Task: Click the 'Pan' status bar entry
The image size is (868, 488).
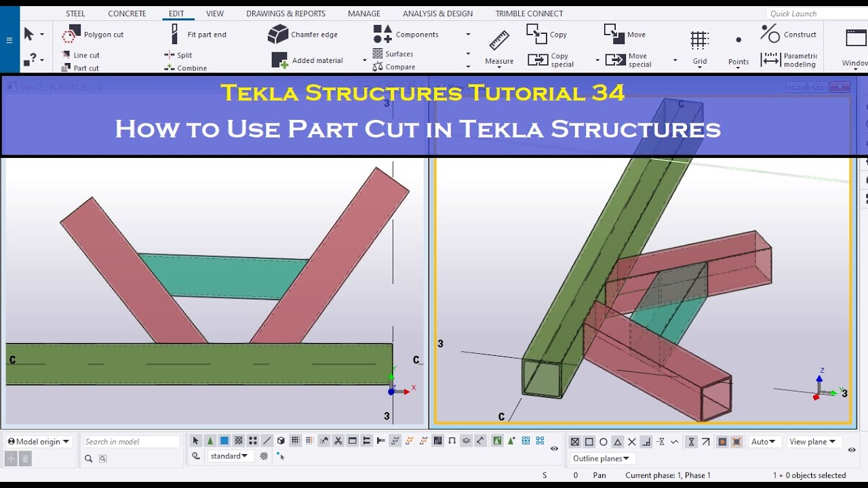Action: (x=599, y=475)
